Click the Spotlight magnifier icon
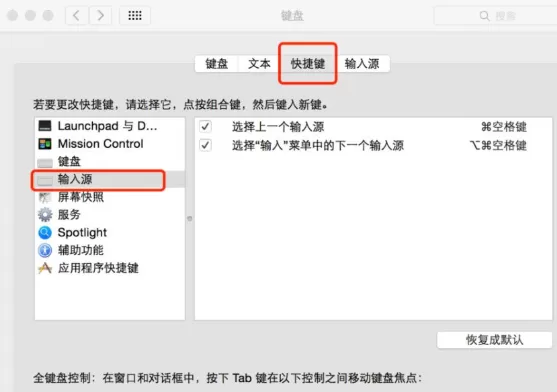Image resolution: width=557 pixels, height=392 pixels. point(45,233)
